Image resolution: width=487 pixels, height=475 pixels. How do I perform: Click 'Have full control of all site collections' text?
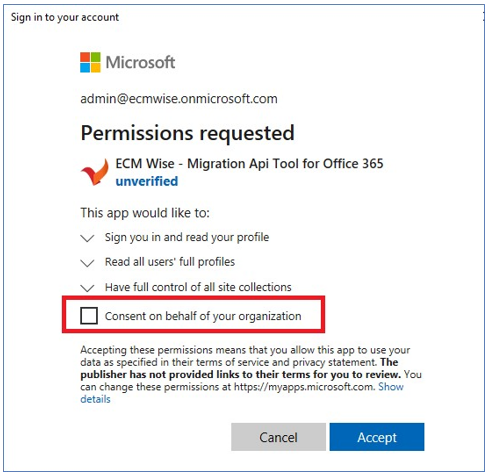(198, 287)
